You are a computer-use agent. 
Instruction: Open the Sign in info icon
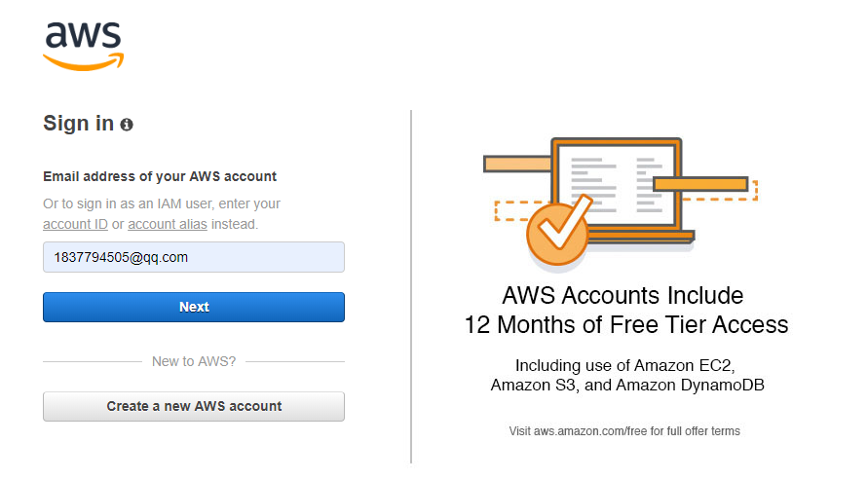click(x=127, y=125)
